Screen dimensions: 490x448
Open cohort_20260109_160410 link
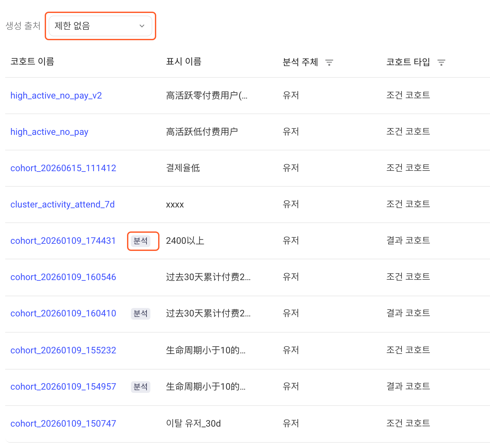click(63, 313)
